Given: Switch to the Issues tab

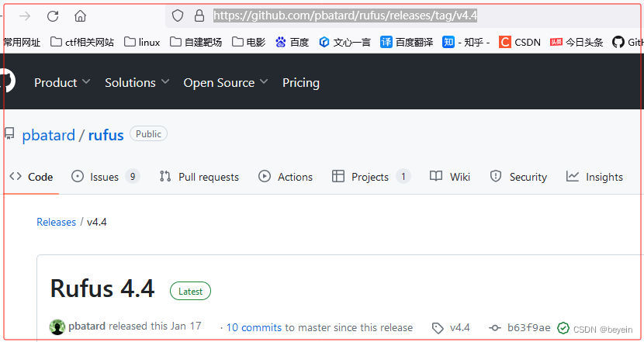Looking at the screenshot, I should [x=106, y=177].
